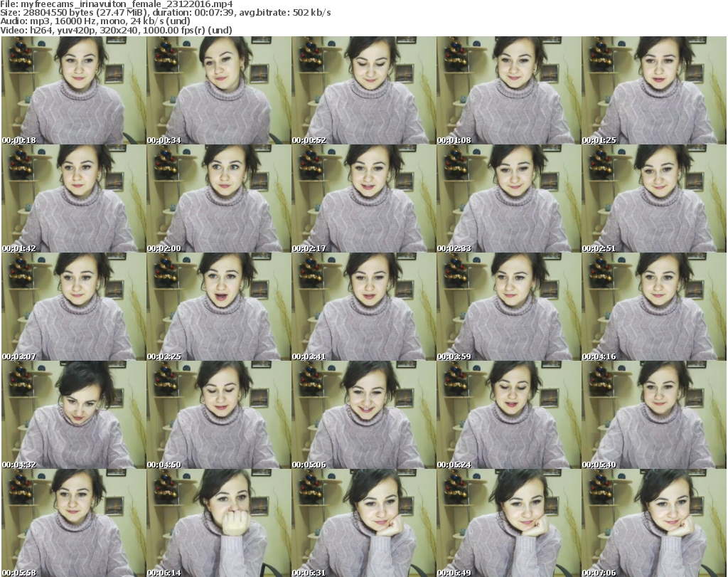This screenshot has height=577, width=728.
Task: Open the frame at 00:03:25
Action: point(218,307)
